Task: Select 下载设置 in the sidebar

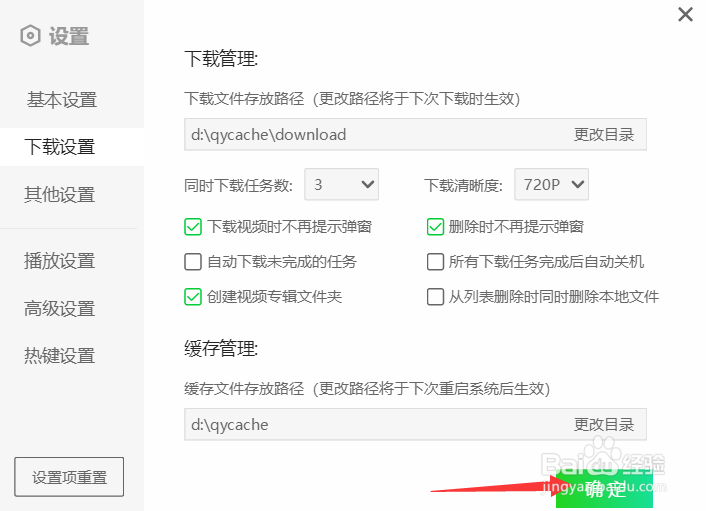Action: (x=59, y=147)
